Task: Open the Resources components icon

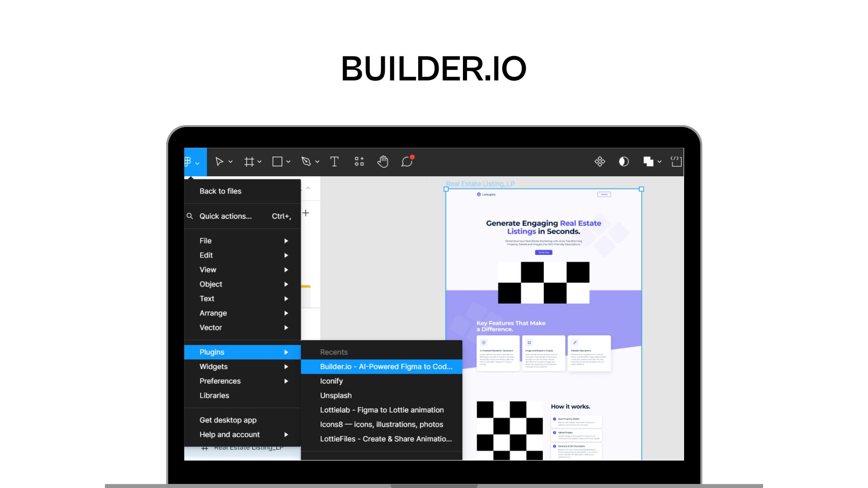Action: tap(359, 162)
